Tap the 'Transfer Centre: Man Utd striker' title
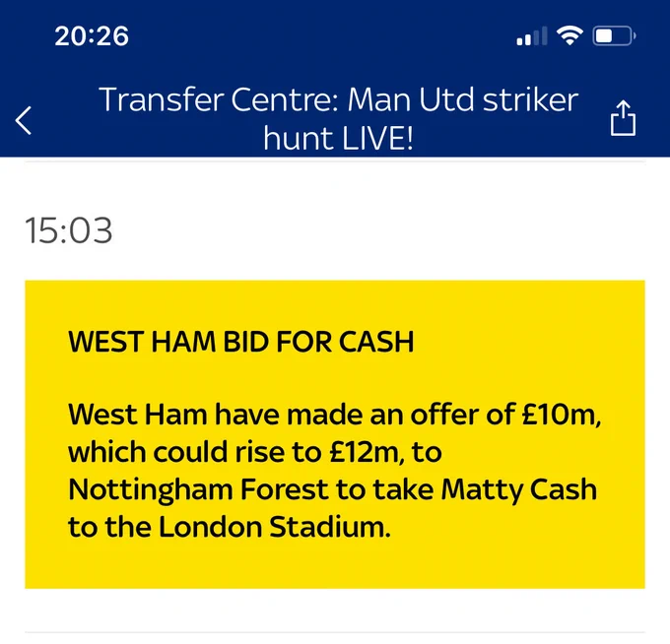 [x=338, y=99]
